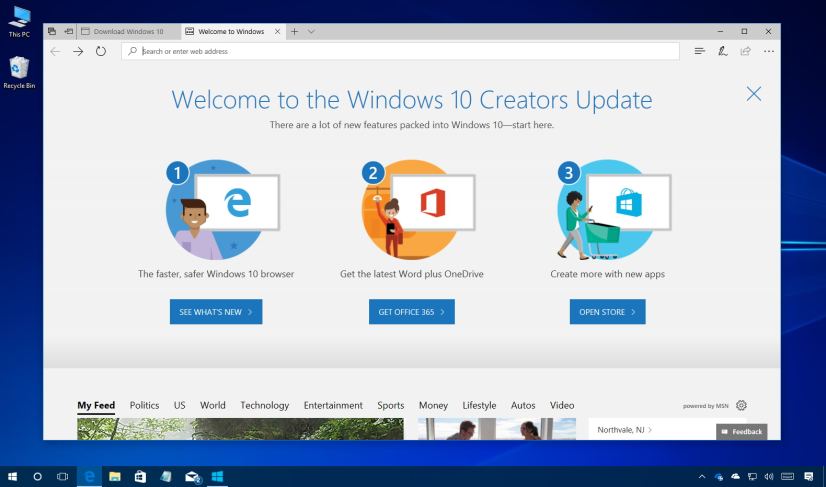
Task: Open the Sports feed tab
Action: click(x=390, y=405)
